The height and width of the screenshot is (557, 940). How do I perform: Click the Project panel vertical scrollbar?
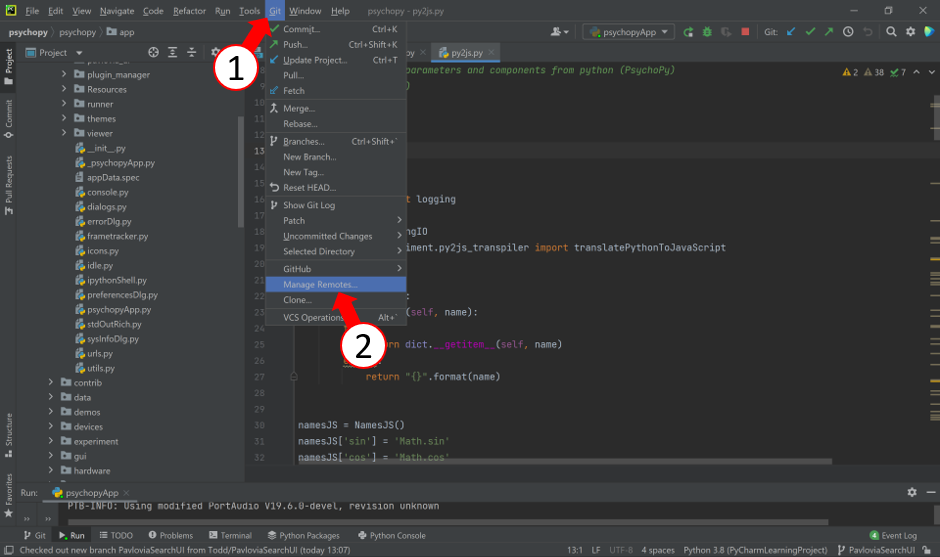[240, 171]
